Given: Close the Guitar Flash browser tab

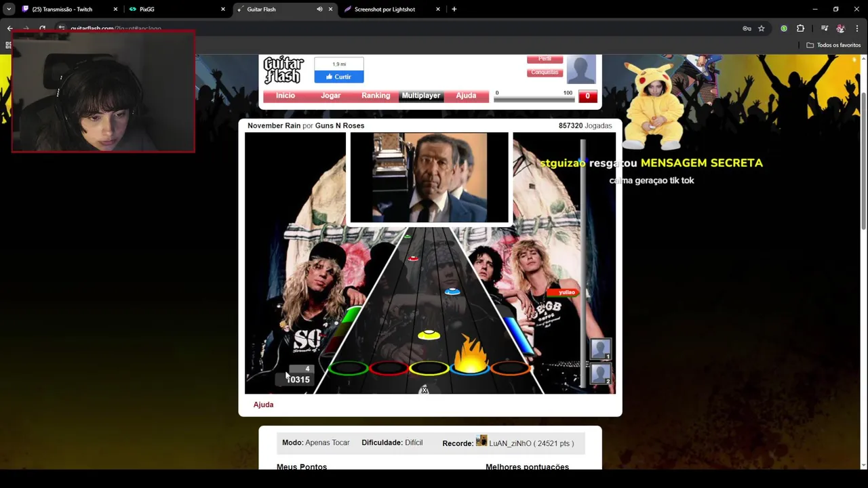Looking at the screenshot, I should click(330, 9).
